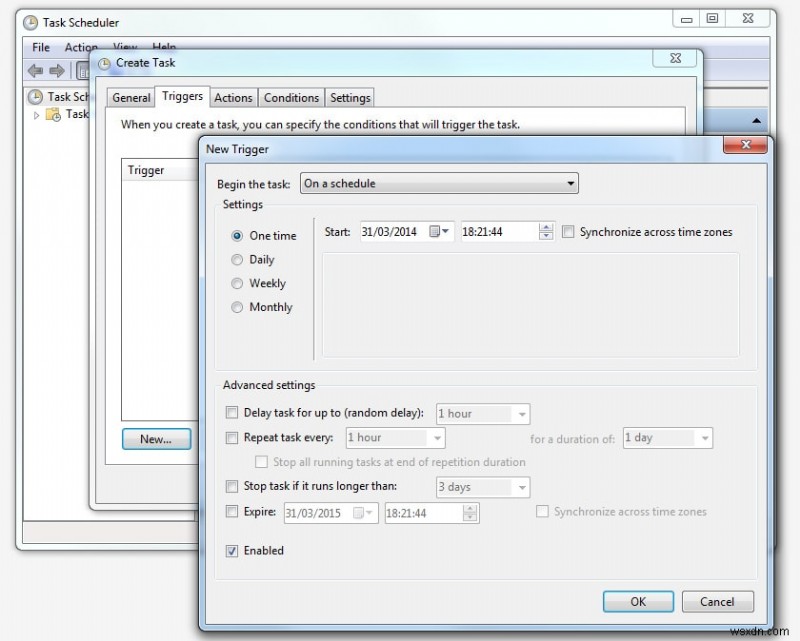
Task: Select the Daily schedule option
Action: point(237,260)
